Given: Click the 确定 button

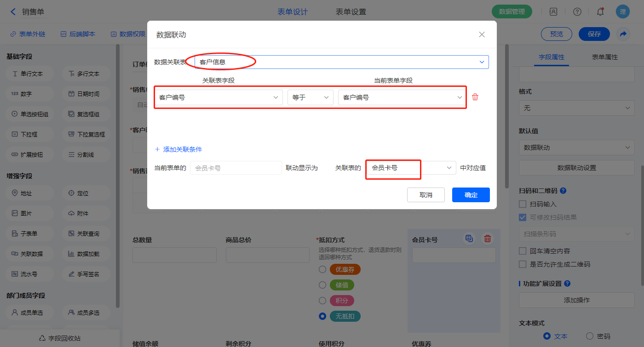Looking at the screenshot, I should pos(471,195).
